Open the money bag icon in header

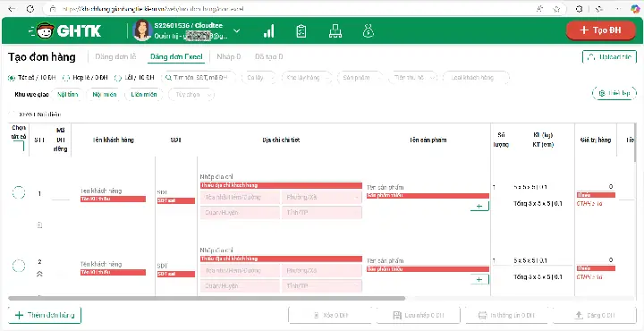click(368, 31)
